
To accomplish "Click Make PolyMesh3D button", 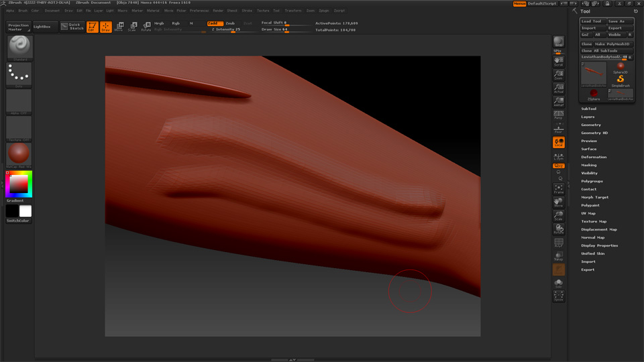I will (614, 44).
